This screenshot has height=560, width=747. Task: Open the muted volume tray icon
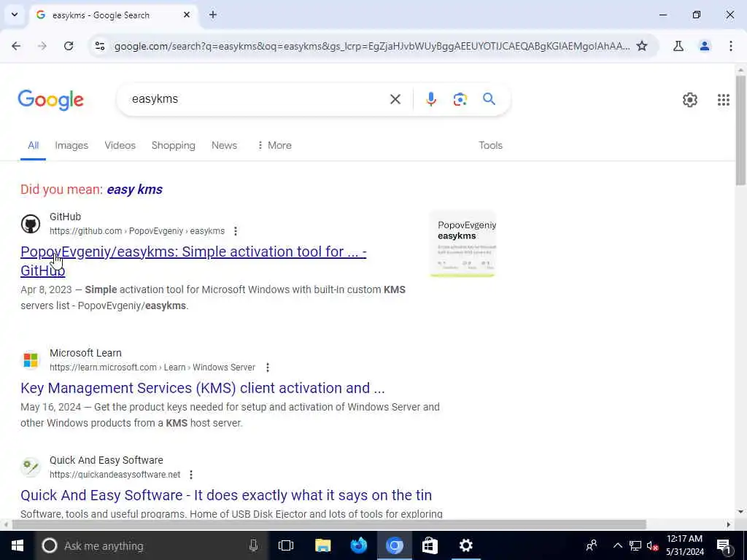coord(653,545)
